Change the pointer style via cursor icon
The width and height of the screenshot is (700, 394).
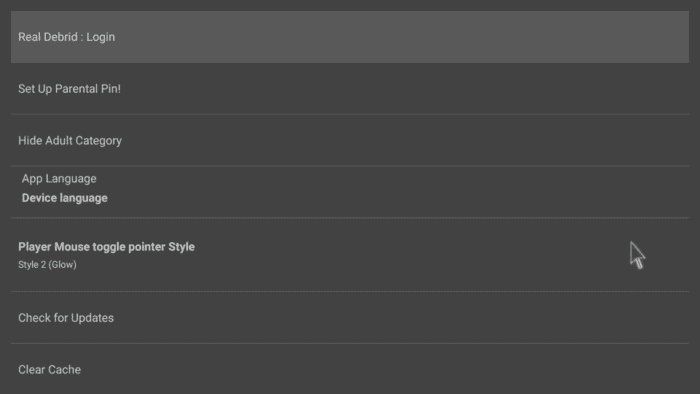[x=638, y=256]
